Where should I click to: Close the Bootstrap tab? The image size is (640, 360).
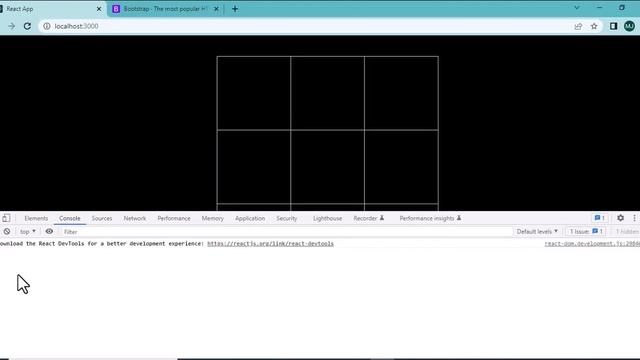216,9
